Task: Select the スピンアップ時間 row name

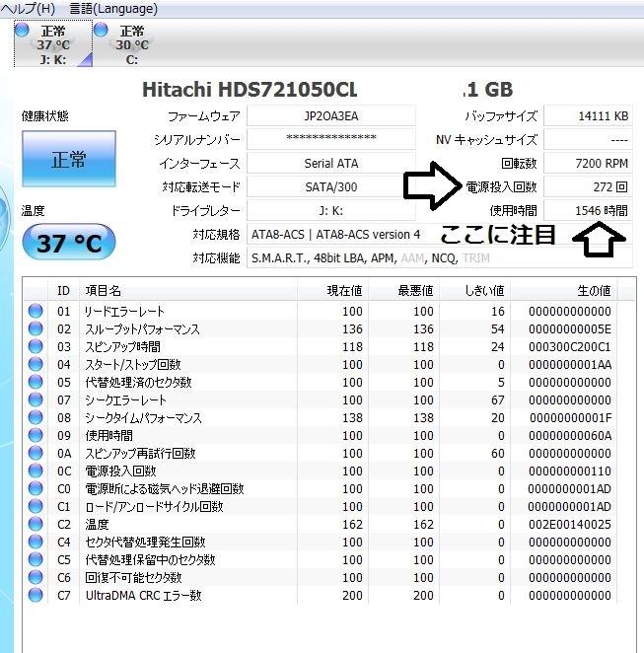Action: coord(123,346)
